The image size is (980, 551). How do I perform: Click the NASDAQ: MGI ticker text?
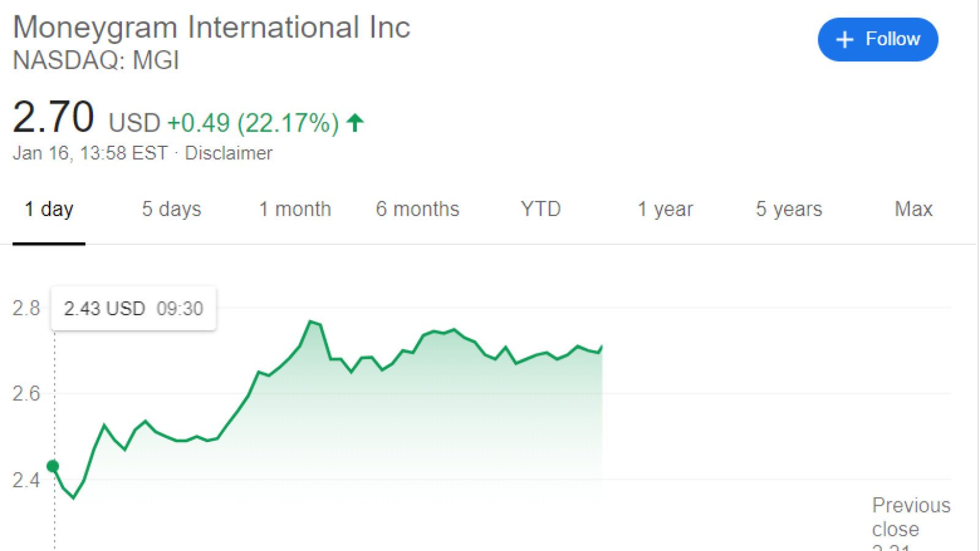coord(96,61)
